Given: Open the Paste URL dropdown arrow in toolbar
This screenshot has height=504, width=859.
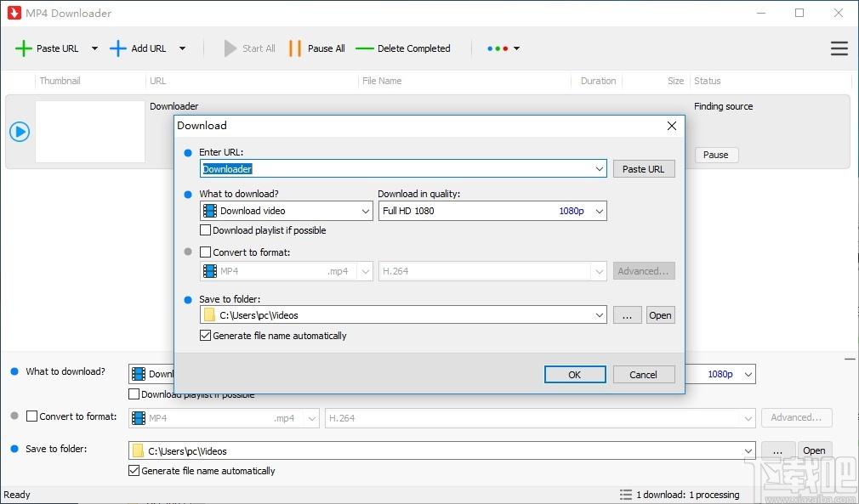Looking at the screenshot, I should click(x=94, y=48).
